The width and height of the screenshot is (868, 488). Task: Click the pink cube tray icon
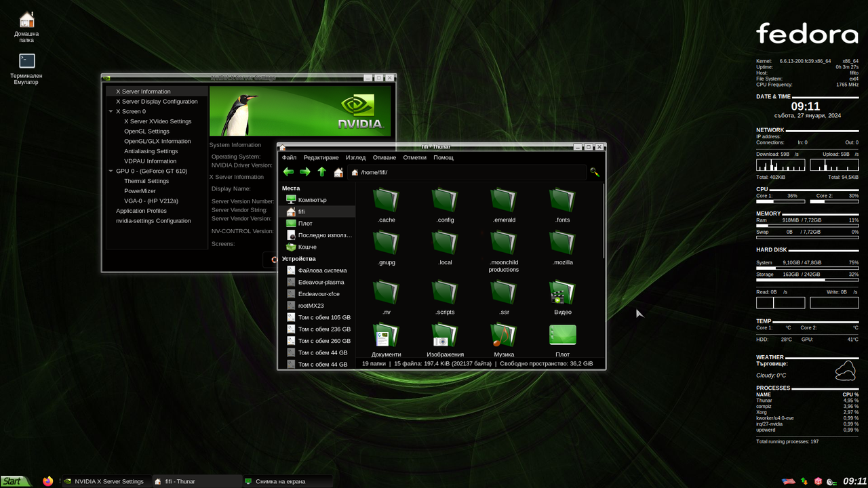[x=818, y=481]
